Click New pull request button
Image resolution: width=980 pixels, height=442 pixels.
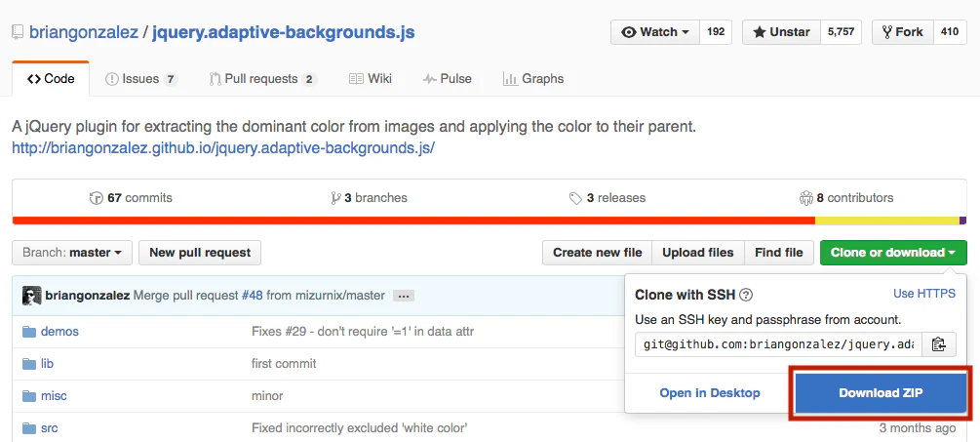pyautogui.click(x=200, y=253)
